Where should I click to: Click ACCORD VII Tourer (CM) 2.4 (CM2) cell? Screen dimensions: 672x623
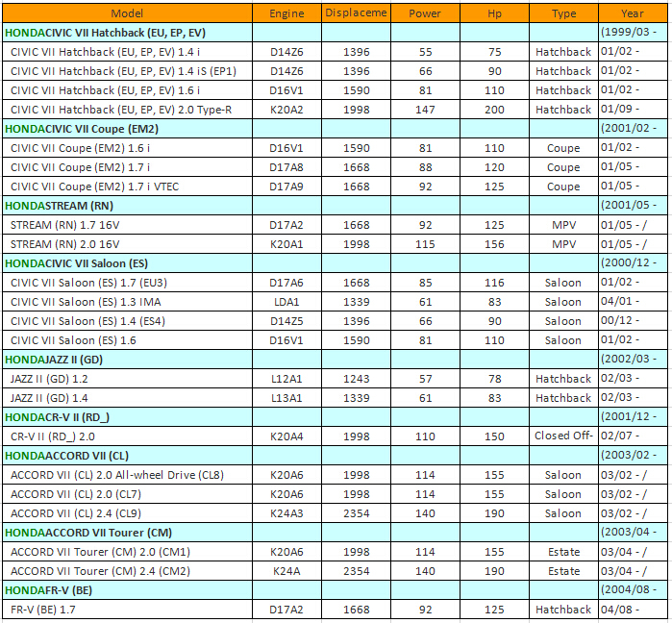tap(127, 571)
